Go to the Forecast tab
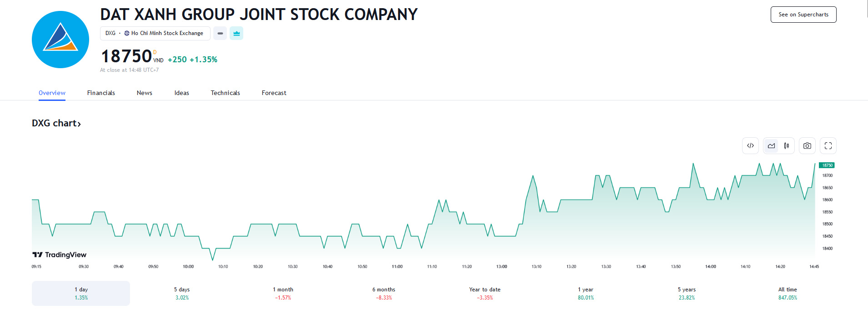868x325 pixels. tap(274, 93)
